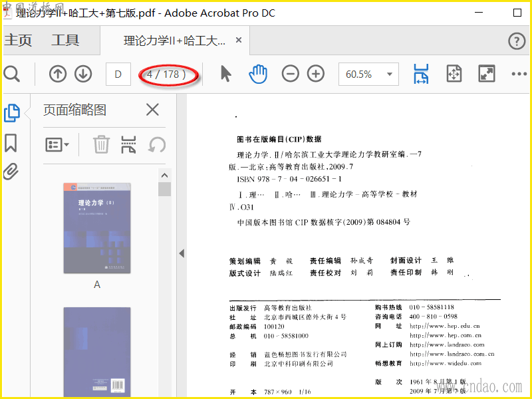Click the rotate pages counterclockwise icon
This screenshot has width=532, height=399.
(x=157, y=145)
